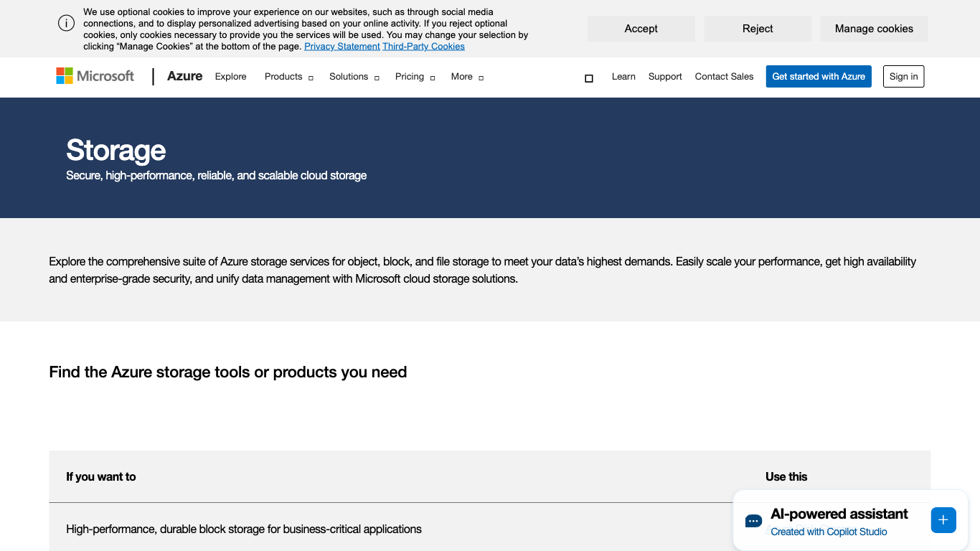Open the Pricing dropdown
The width and height of the screenshot is (980, 551).
[x=415, y=77]
